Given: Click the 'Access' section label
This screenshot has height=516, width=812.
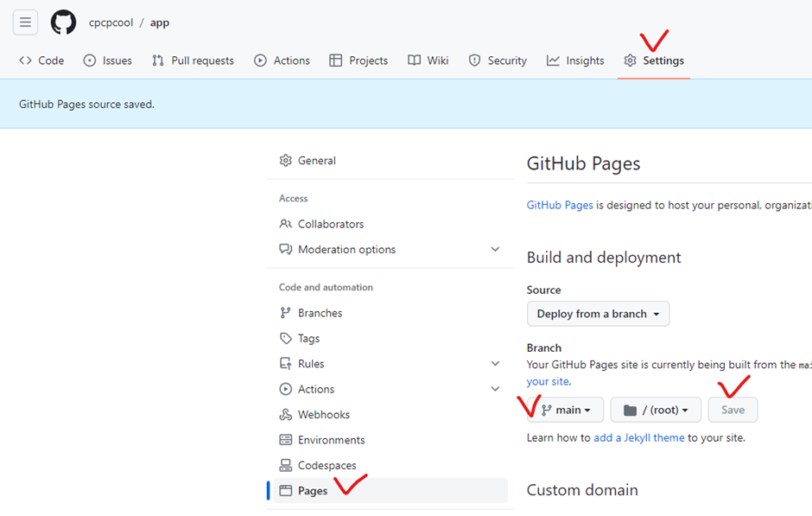Looking at the screenshot, I should (293, 199).
